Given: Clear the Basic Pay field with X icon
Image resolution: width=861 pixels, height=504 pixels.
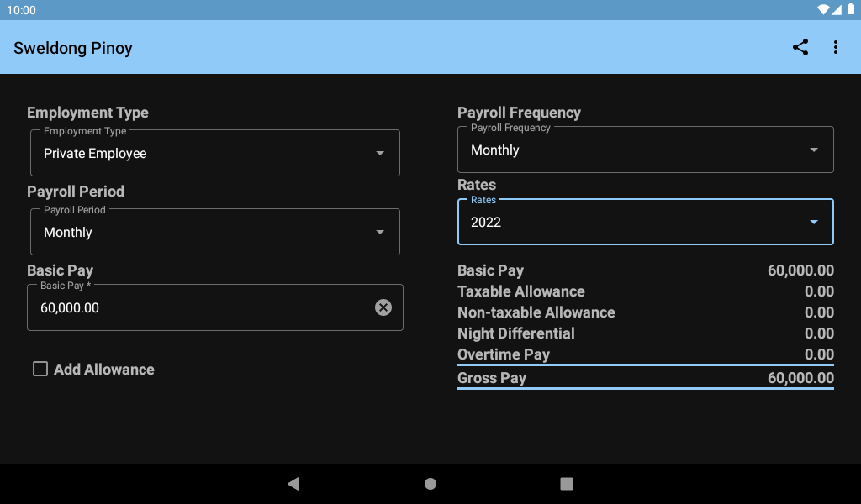Looking at the screenshot, I should pyautogui.click(x=383, y=307).
